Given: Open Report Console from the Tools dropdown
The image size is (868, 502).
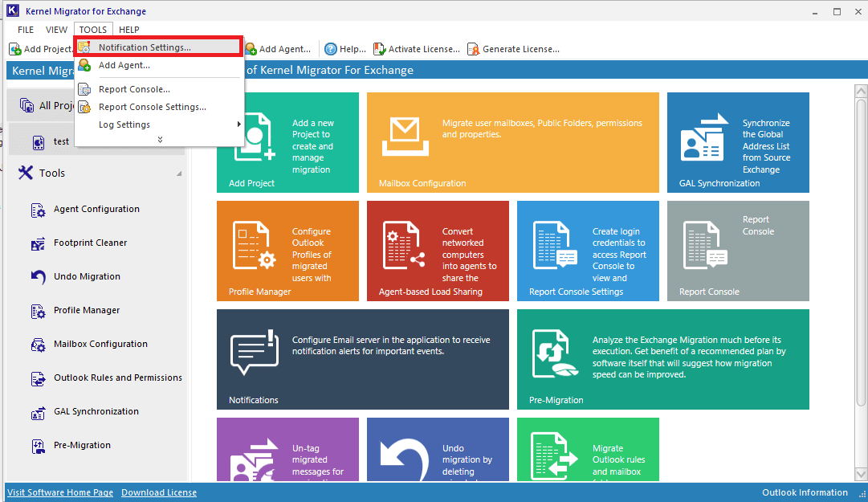Looking at the screenshot, I should tap(158, 89).
